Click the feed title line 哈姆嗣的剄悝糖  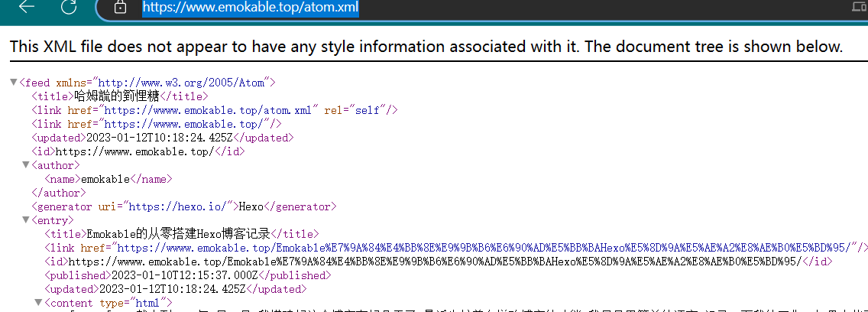coord(119,96)
